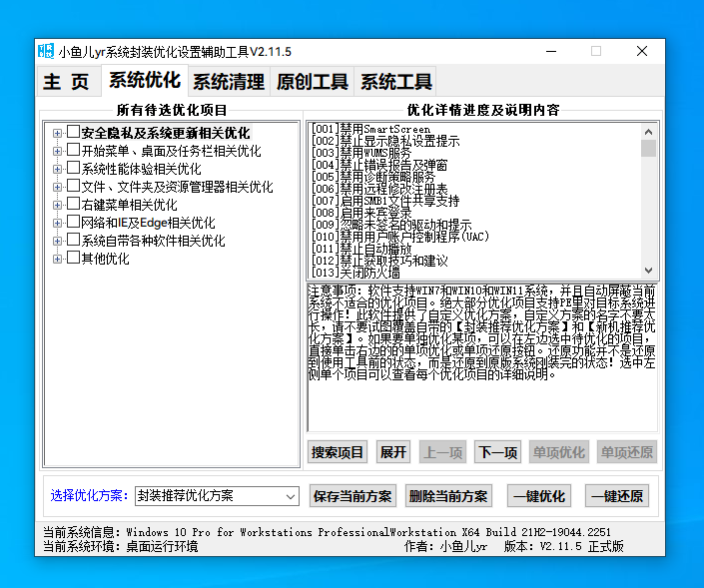Expand the 网络和IE及Edge相关优化 node

tap(57, 223)
